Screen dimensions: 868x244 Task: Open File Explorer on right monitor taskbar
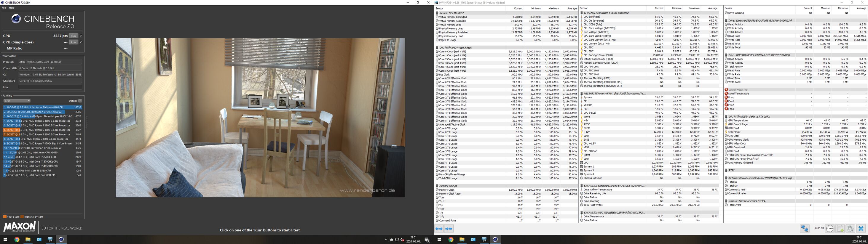(x=462, y=240)
